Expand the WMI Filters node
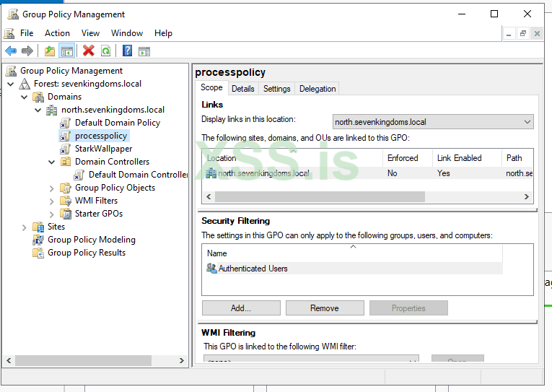The width and height of the screenshot is (552, 392). pyautogui.click(x=52, y=201)
